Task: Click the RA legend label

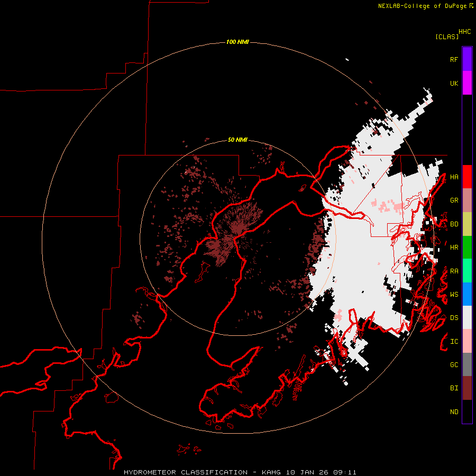Action: coord(454,271)
